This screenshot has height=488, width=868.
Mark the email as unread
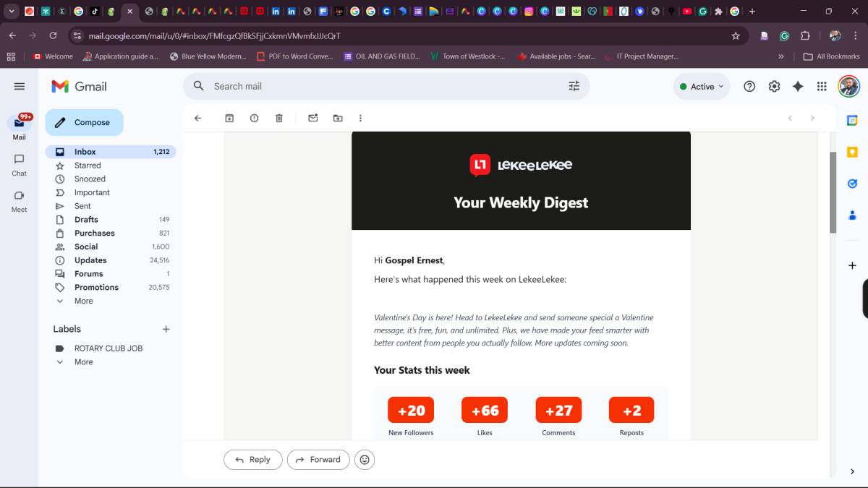coord(313,118)
